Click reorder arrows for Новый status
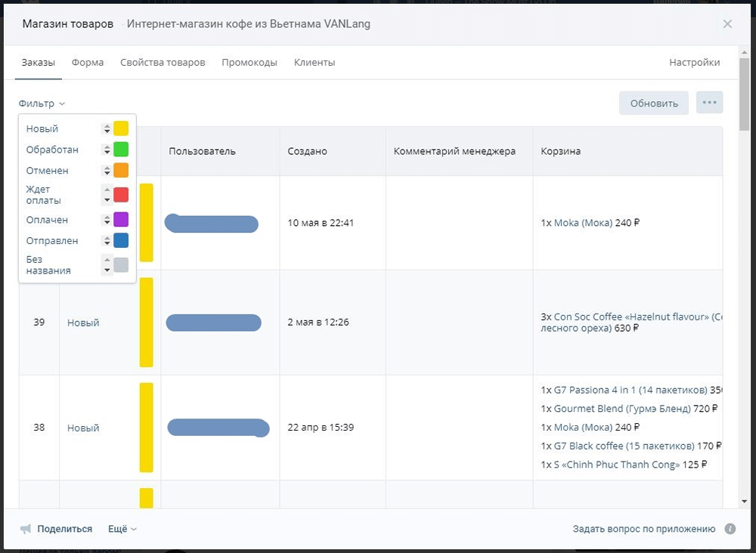Image resolution: width=756 pixels, height=553 pixels. (x=107, y=128)
